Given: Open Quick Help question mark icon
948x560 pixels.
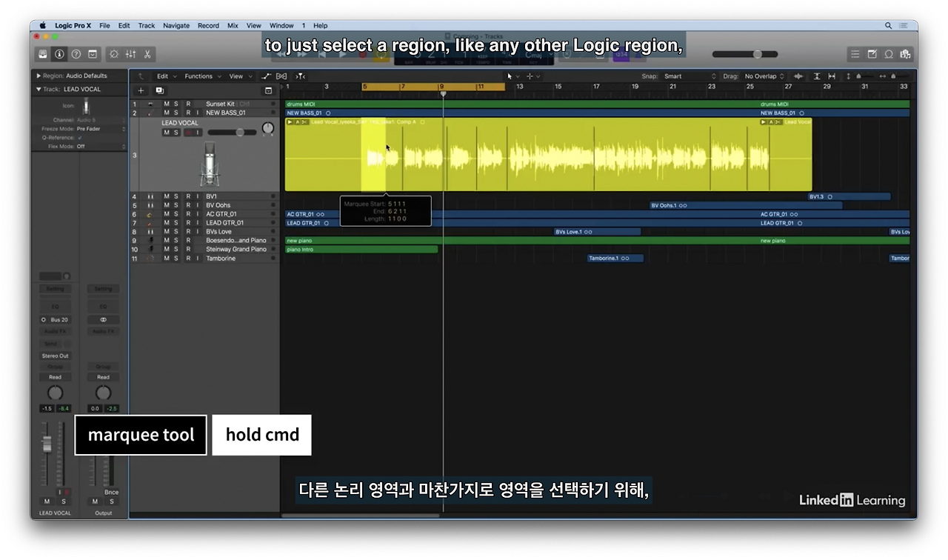Looking at the screenshot, I should 76,54.
